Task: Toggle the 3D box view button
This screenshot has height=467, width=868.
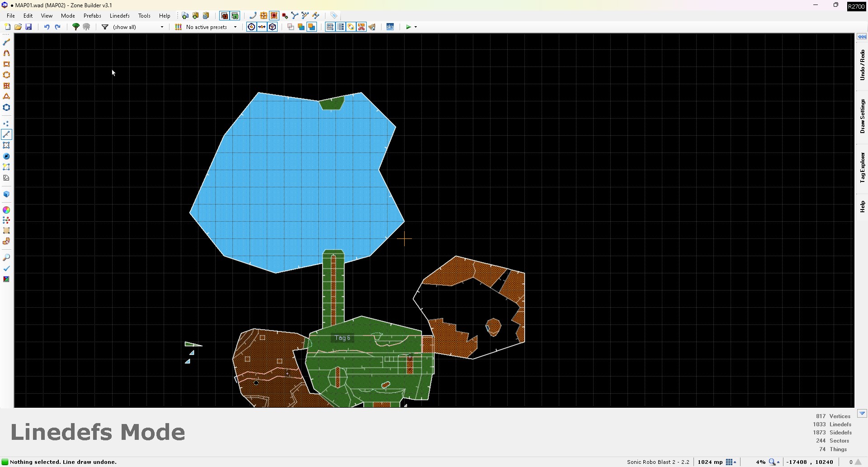Action: [x=273, y=27]
